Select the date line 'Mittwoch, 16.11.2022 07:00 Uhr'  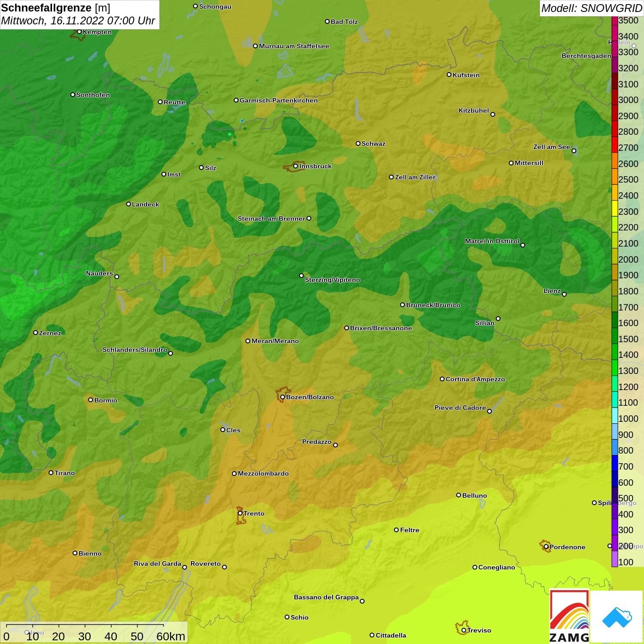click(78, 21)
